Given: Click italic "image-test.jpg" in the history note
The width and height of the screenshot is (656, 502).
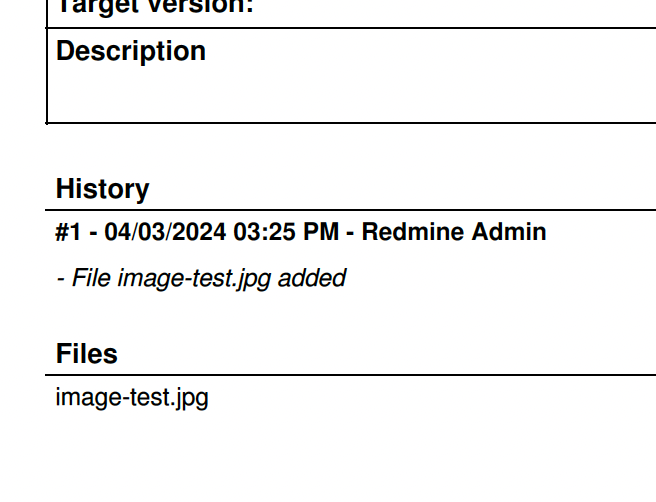Looking at the screenshot, I should pos(194,279).
